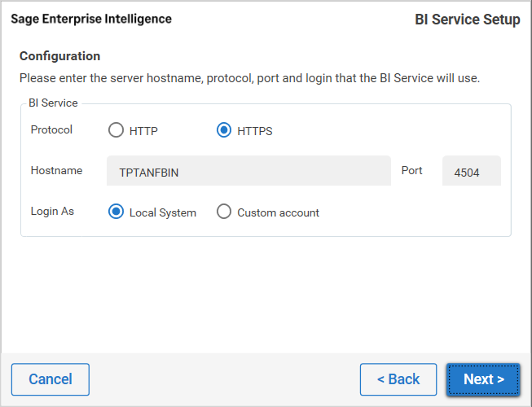Click the Hostname field containing TPTANFBIN
Viewport: 532px width, 407px height.
[248, 171]
